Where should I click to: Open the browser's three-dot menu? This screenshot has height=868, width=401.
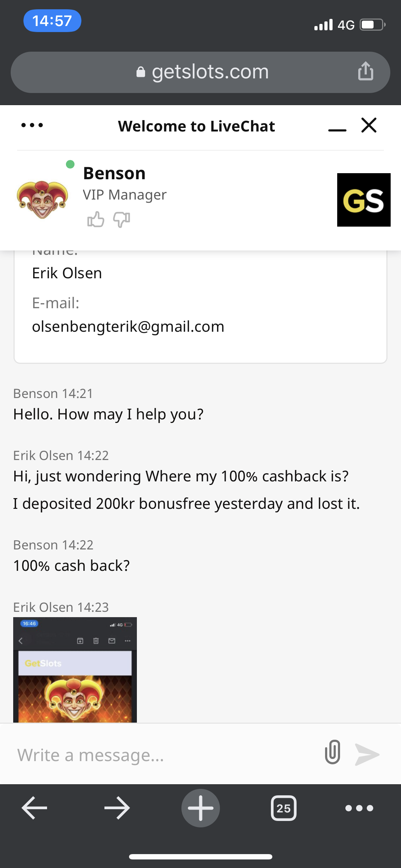pos(359,808)
